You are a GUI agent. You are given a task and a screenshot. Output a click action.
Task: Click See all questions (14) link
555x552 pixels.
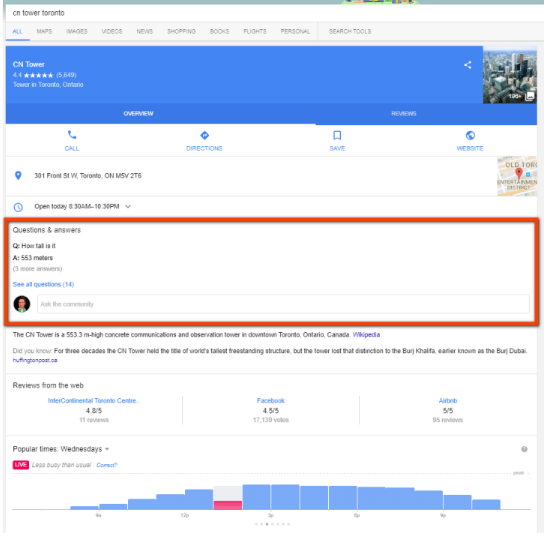(43, 284)
